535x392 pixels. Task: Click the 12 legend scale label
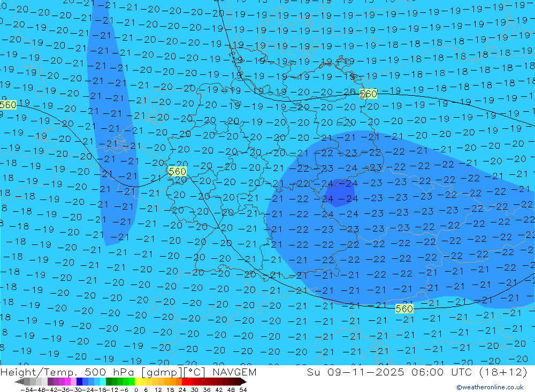(158, 390)
